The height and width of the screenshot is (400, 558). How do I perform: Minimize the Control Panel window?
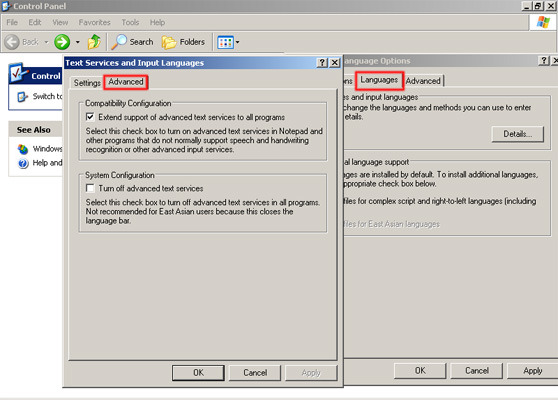[x=527, y=6]
